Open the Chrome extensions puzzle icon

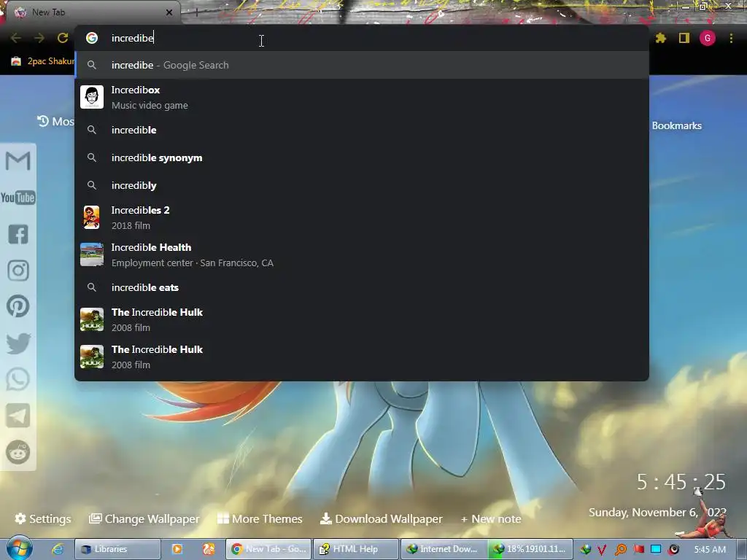tap(661, 38)
